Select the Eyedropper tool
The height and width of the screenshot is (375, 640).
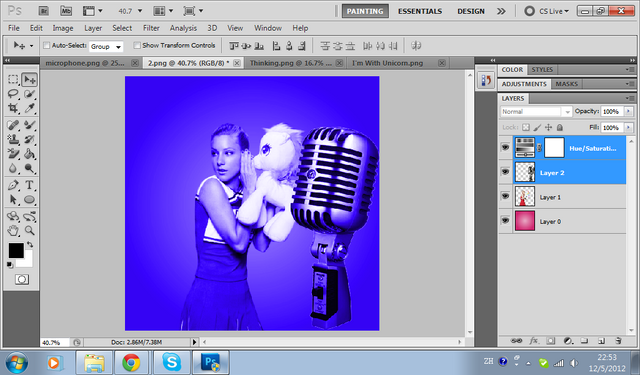click(x=29, y=108)
